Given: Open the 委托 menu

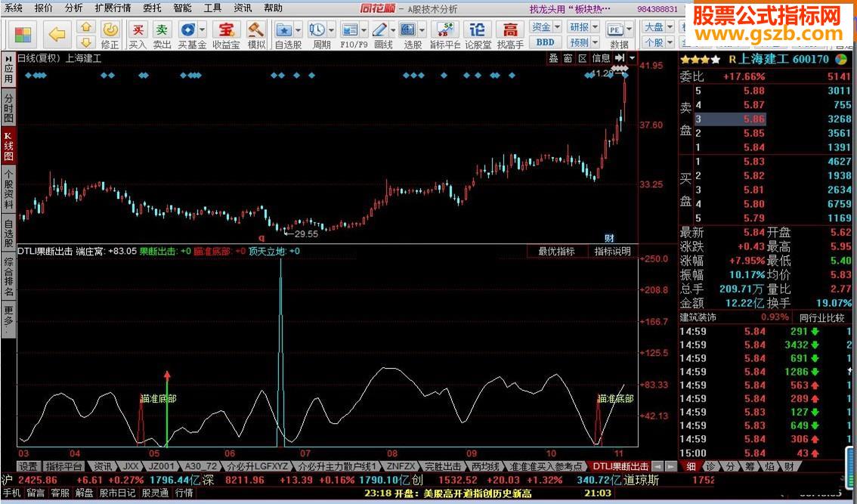Looking at the screenshot, I should click(x=152, y=8).
